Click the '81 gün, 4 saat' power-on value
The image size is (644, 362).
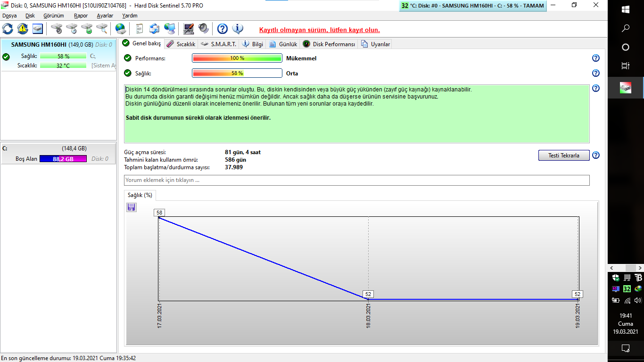click(x=243, y=152)
